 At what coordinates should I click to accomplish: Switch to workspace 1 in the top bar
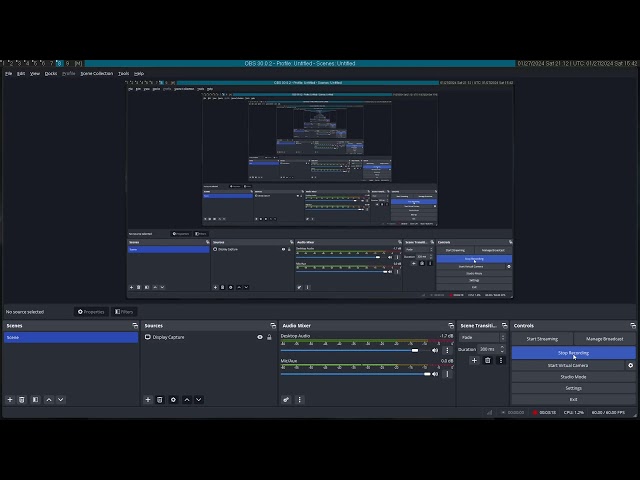click(3, 64)
